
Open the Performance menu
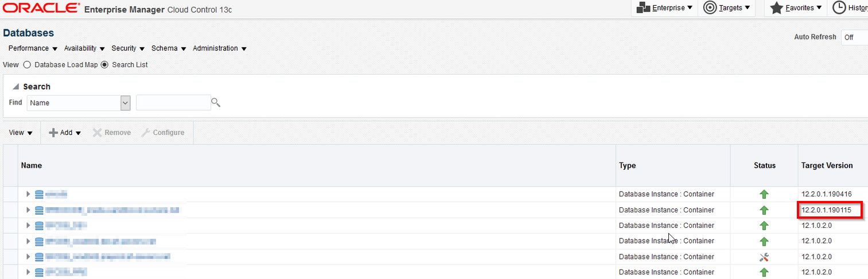(x=33, y=48)
